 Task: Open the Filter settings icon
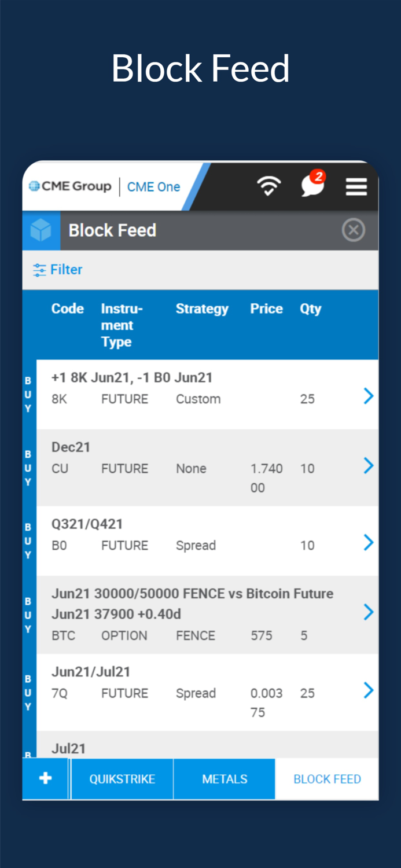(39, 269)
